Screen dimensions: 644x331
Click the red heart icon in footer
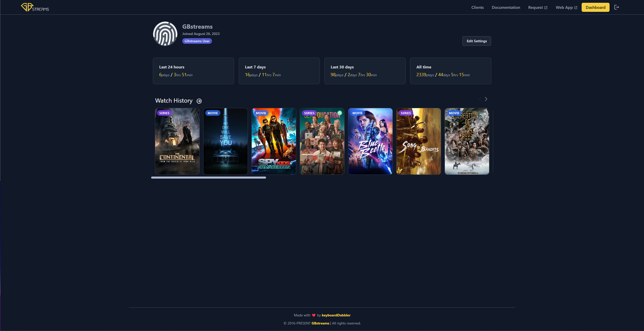coord(314,315)
